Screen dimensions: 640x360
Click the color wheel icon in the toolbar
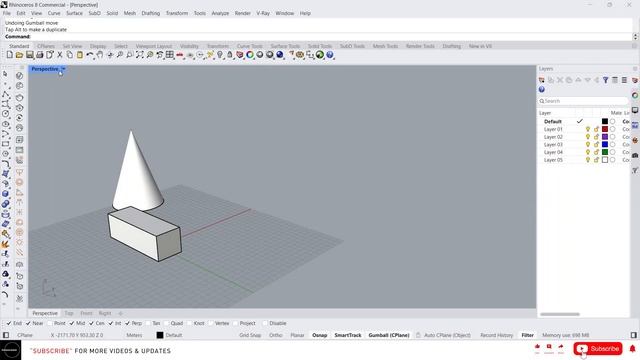tap(250, 55)
